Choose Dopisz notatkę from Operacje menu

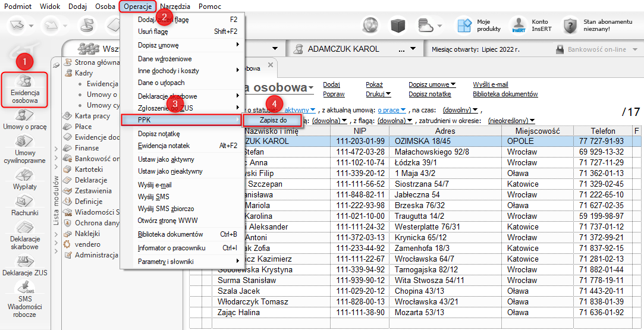click(x=159, y=134)
